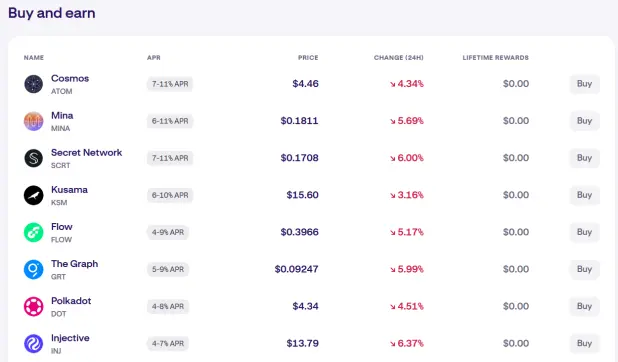The image size is (618, 362).
Task: Click the 5.17% change for Flow
Action: click(407, 232)
